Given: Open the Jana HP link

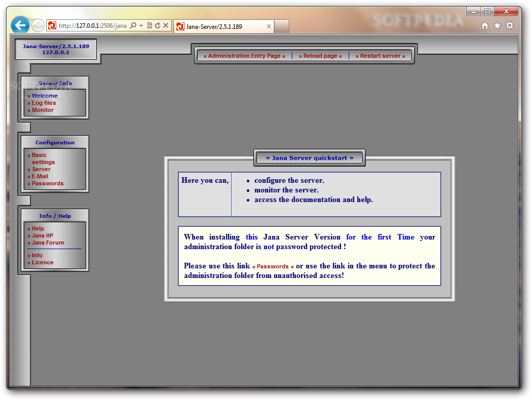Looking at the screenshot, I should tap(40, 236).
